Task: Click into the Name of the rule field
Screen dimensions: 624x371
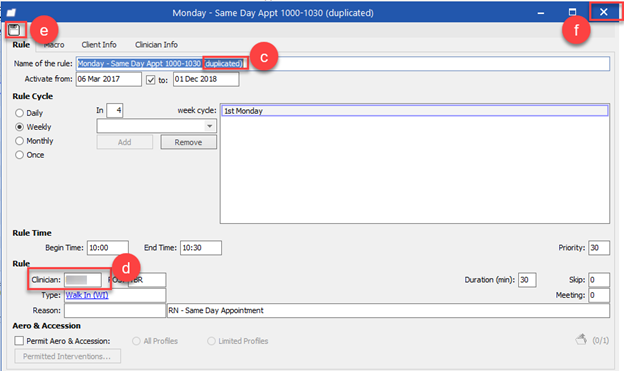Action: 343,64
